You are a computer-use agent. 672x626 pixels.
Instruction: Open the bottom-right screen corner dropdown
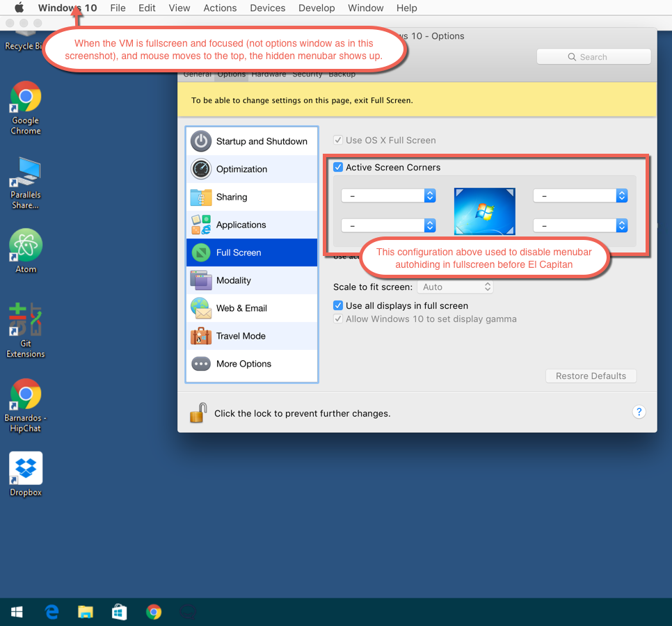pos(580,225)
